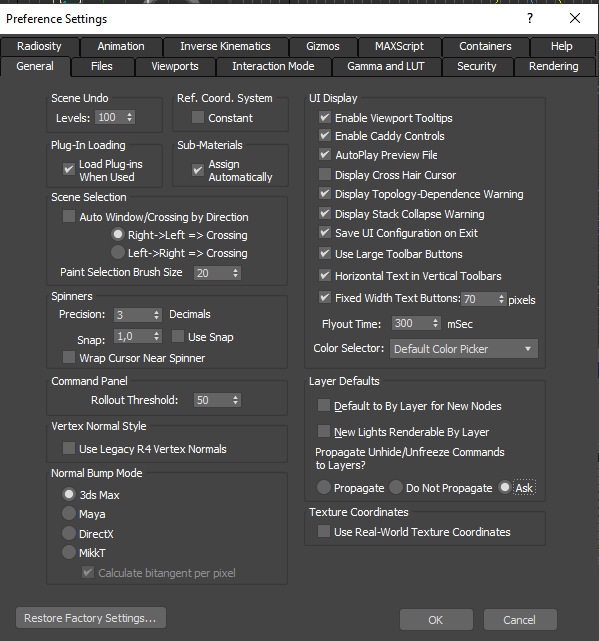Click the Scene Undo Levels spinner arrows

130,117
